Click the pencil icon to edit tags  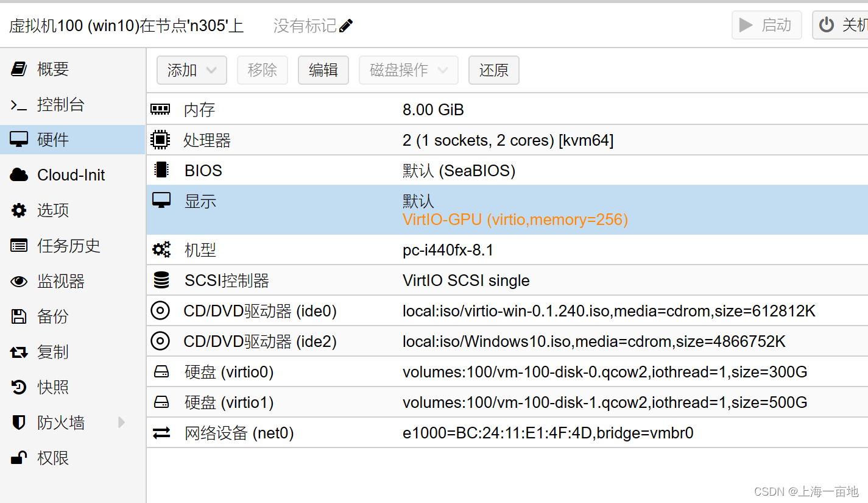[x=346, y=26]
